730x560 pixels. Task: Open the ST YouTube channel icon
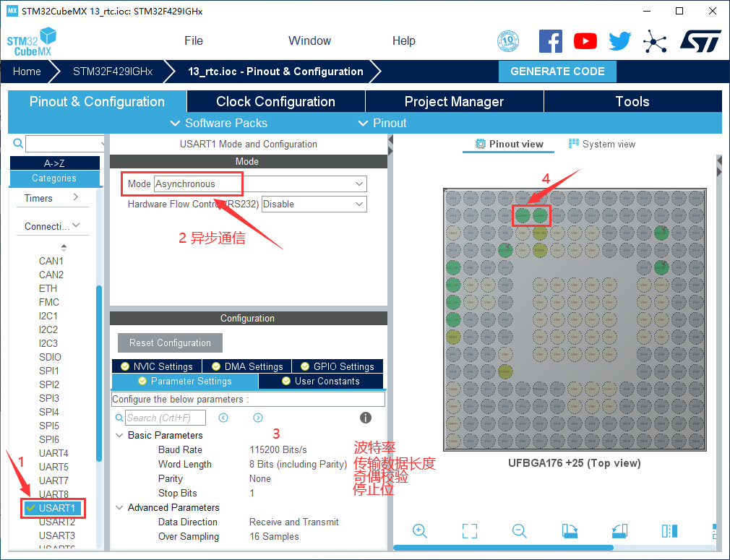tap(585, 41)
